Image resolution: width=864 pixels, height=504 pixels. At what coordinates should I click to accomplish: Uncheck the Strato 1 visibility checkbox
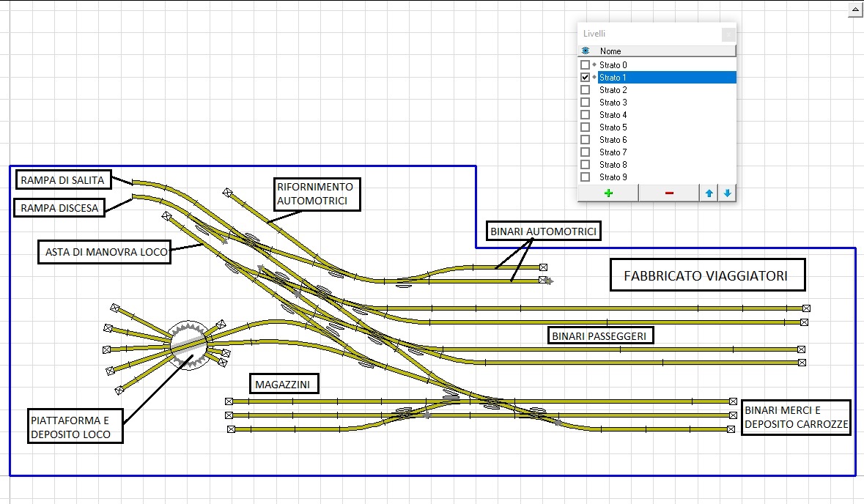coord(585,78)
